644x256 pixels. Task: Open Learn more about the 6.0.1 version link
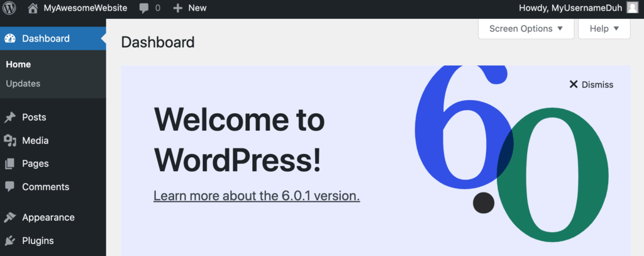pos(257,196)
